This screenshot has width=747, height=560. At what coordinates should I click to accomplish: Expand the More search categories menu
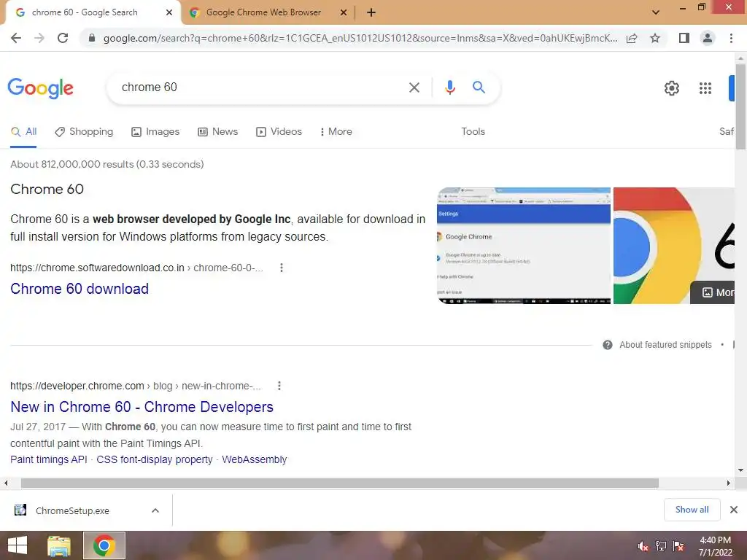coord(336,132)
